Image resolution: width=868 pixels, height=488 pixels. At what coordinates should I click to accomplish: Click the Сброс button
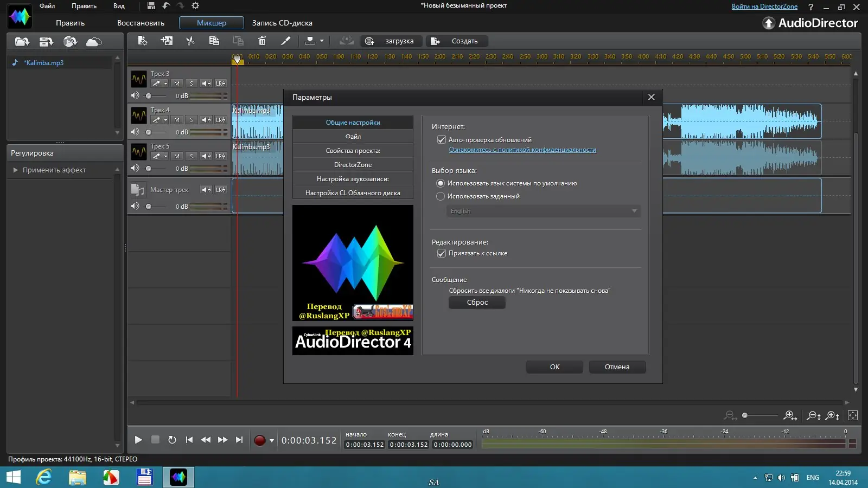(477, 303)
